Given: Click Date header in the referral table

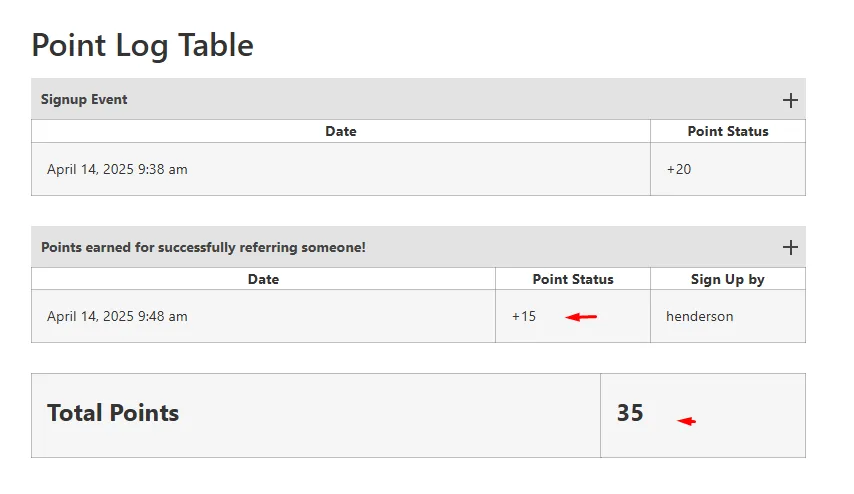Looking at the screenshot, I should [x=264, y=279].
